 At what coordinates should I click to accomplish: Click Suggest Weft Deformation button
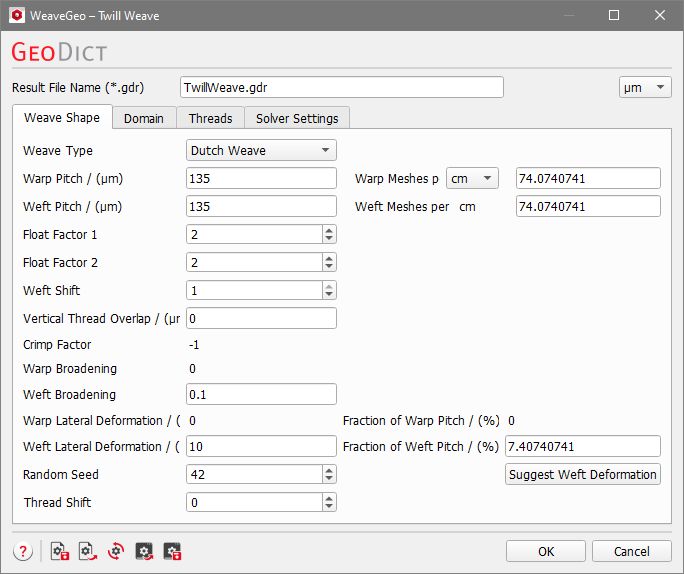point(583,474)
